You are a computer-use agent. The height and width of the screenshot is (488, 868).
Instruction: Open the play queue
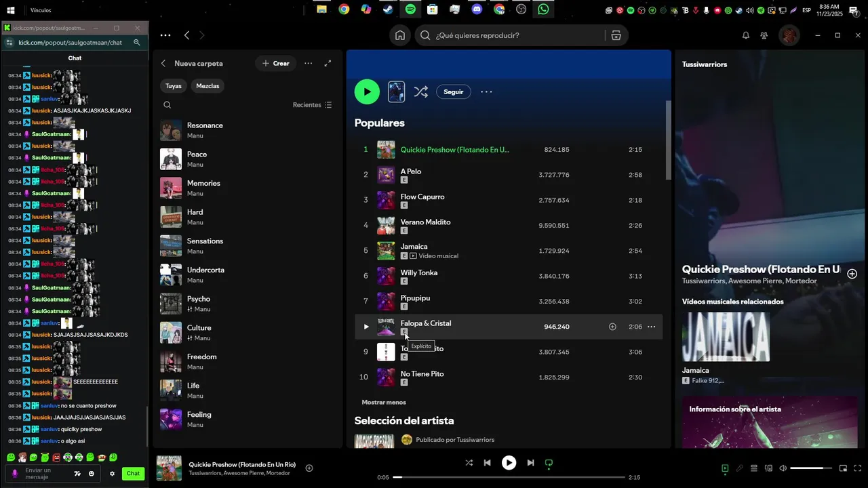[x=754, y=468]
